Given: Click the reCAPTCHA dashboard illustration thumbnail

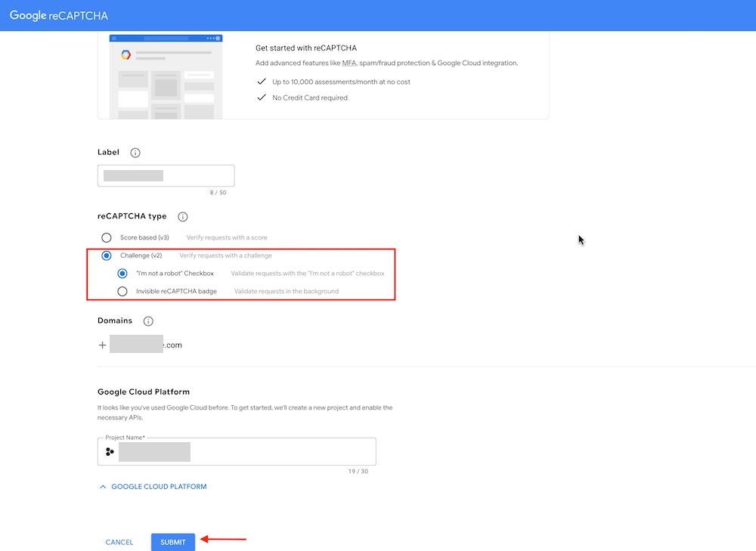Looking at the screenshot, I should pyautogui.click(x=166, y=76).
